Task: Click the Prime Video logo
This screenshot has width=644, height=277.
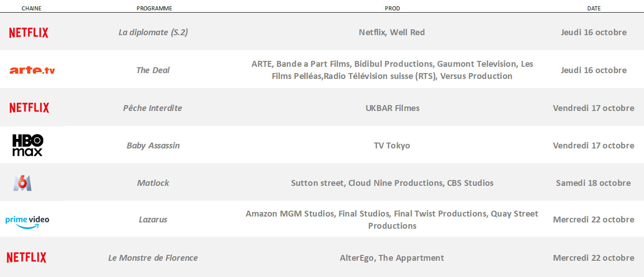Action: [x=27, y=222]
